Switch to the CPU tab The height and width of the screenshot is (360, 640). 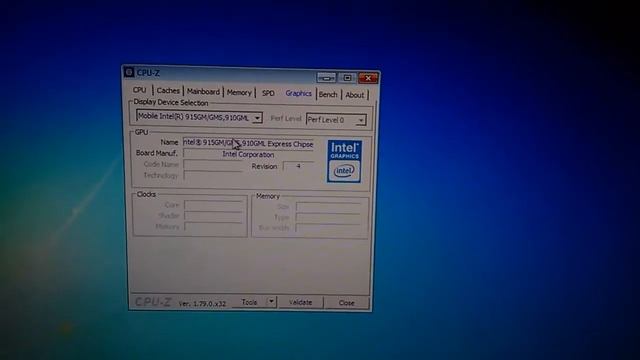(140, 90)
